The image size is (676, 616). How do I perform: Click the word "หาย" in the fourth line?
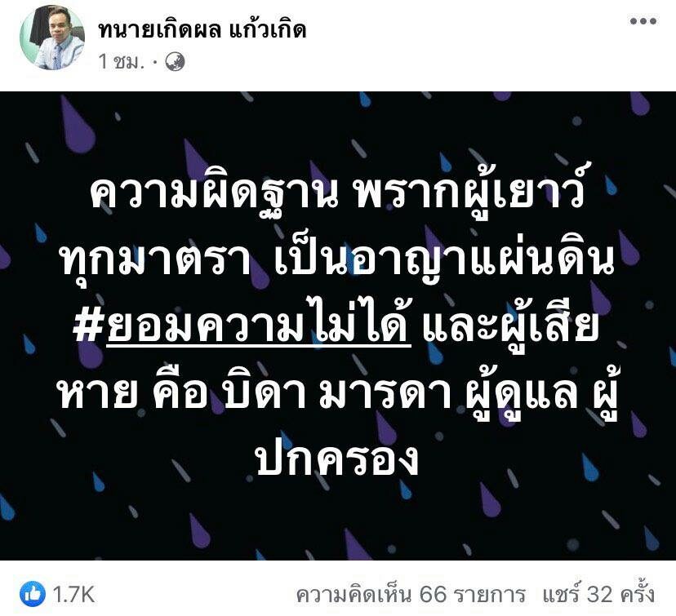point(98,394)
